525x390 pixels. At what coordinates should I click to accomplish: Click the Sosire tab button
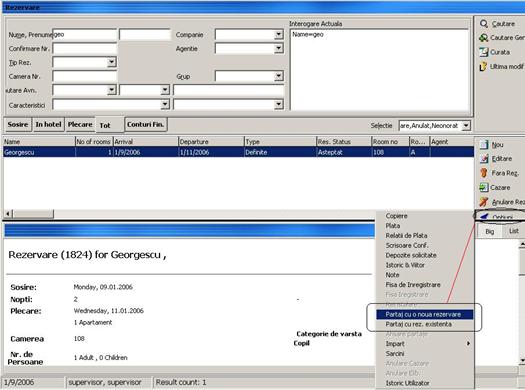[x=18, y=125]
